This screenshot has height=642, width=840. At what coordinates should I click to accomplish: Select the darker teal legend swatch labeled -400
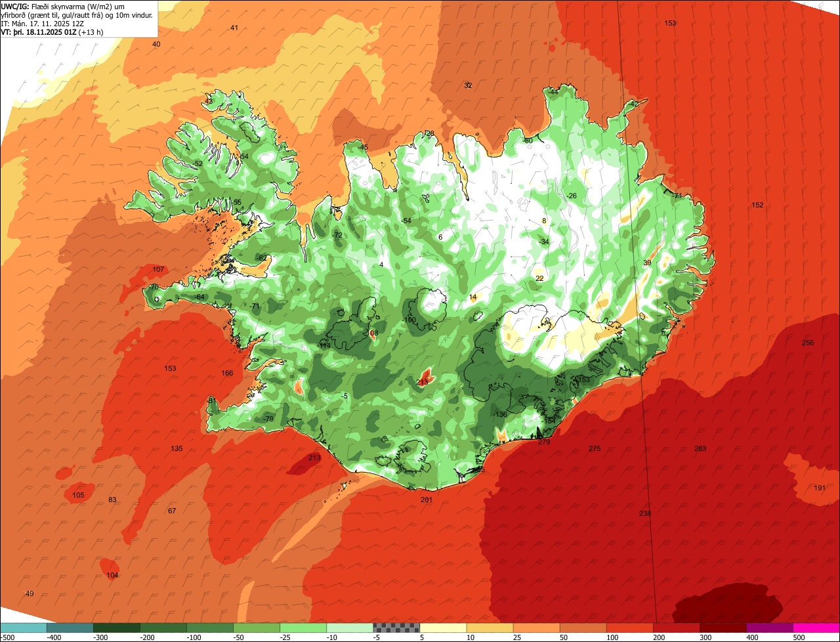pos(70,628)
